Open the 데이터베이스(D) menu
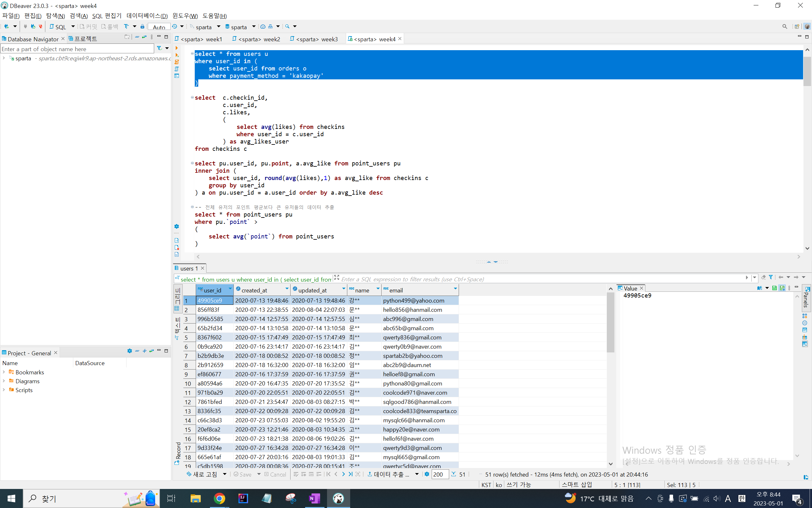The height and width of the screenshot is (508, 812). point(147,16)
